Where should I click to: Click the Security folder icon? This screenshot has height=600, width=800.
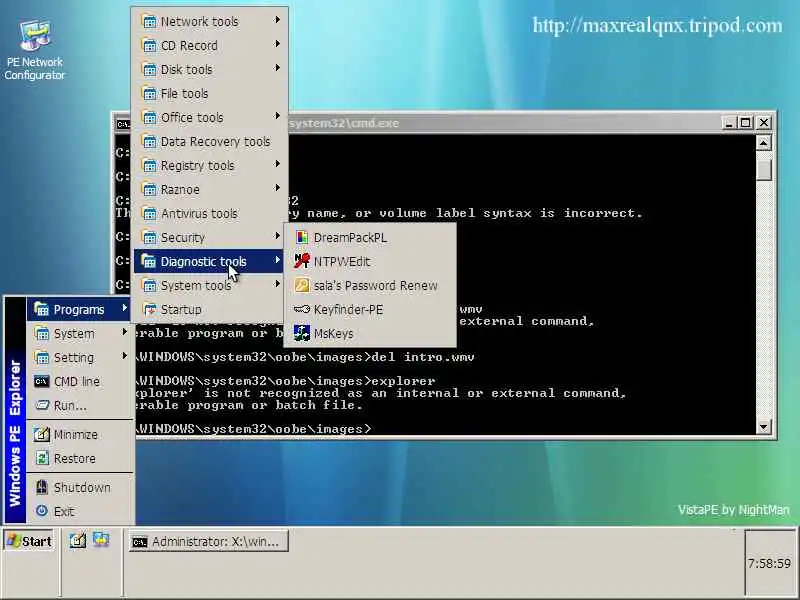click(148, 237)
